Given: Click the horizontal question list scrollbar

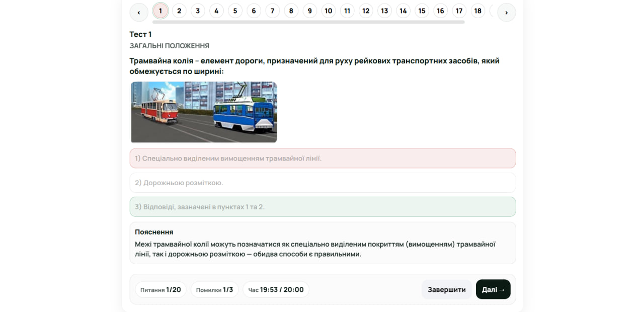Looking at the screenshot, I should [x=308, y=22].
